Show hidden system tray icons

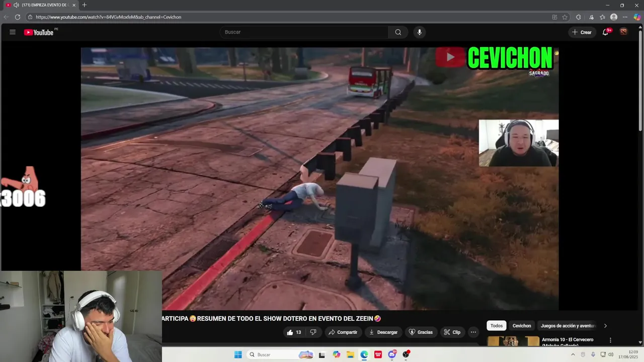click(x=573, y=354)
